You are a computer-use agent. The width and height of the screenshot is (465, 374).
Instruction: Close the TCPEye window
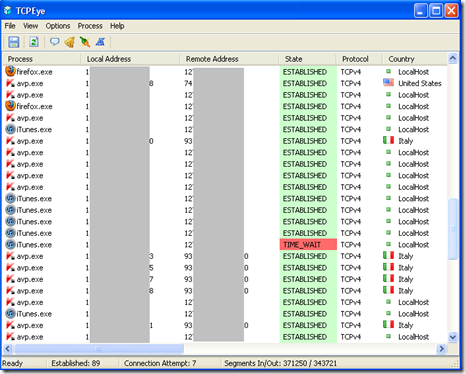451,11
